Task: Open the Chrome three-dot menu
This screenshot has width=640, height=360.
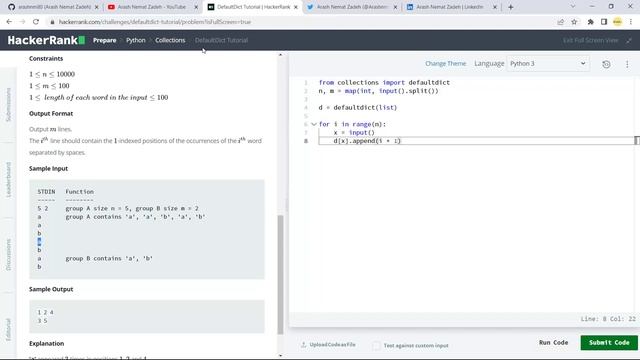Action: tap(631, 22)
